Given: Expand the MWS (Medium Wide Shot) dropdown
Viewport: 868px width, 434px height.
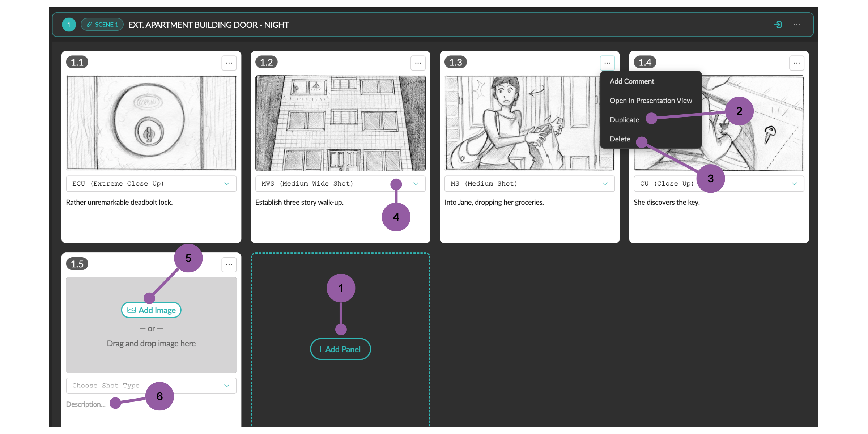Looking at the screenshot, I should tap(340, 184).
